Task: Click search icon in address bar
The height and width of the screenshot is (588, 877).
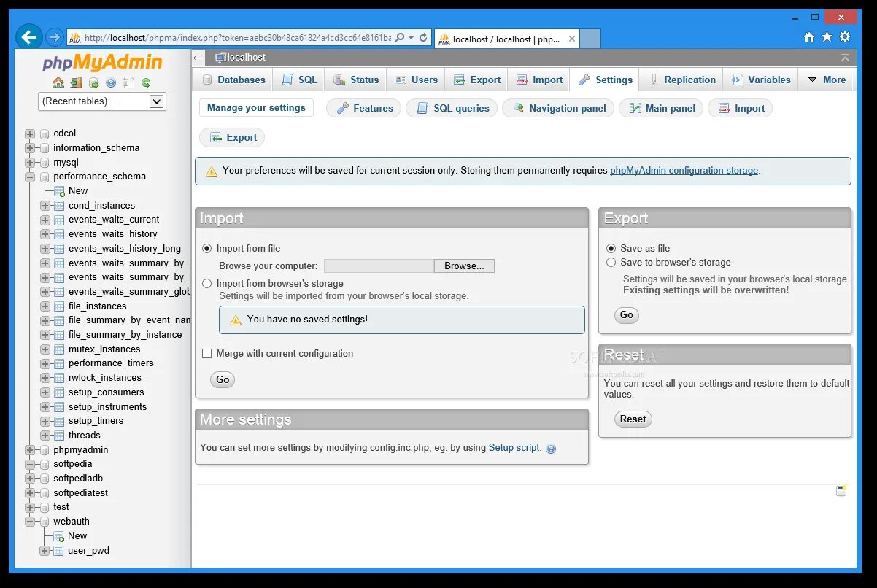Action: tap(400, 37)
